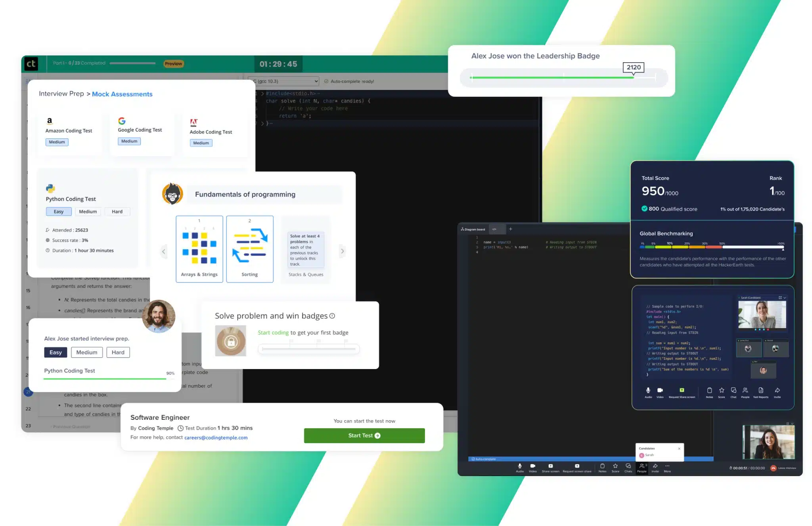Switch to the Diagram board tab

point(473,229)
